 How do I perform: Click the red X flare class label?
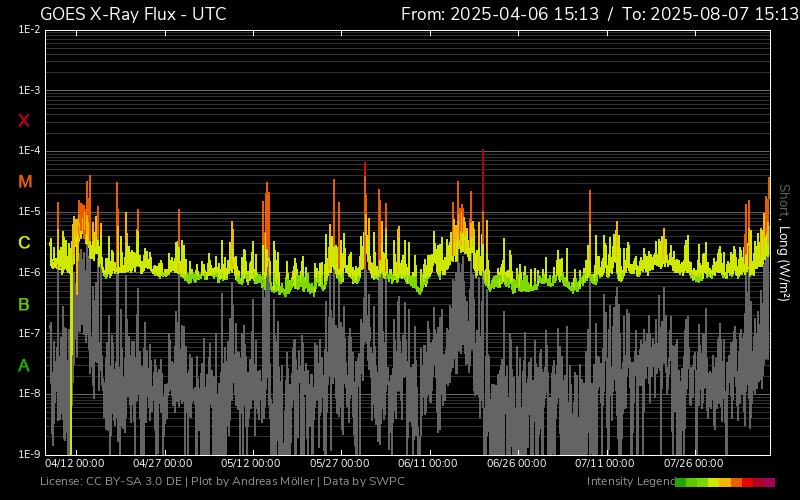(24, 121)
